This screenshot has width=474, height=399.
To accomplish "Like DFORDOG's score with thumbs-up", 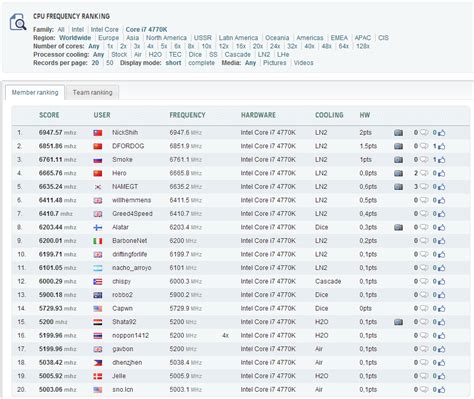I will coord(442,146).
